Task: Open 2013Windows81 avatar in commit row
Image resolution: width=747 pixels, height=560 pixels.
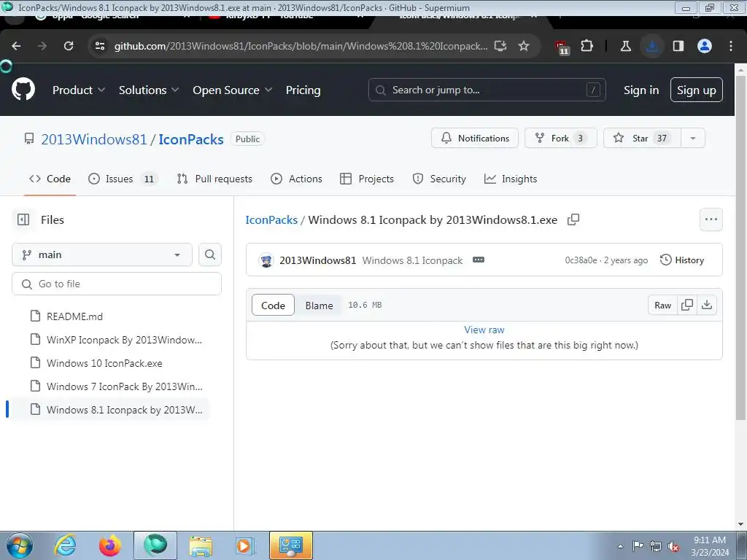Action: (x=266, y=260)
